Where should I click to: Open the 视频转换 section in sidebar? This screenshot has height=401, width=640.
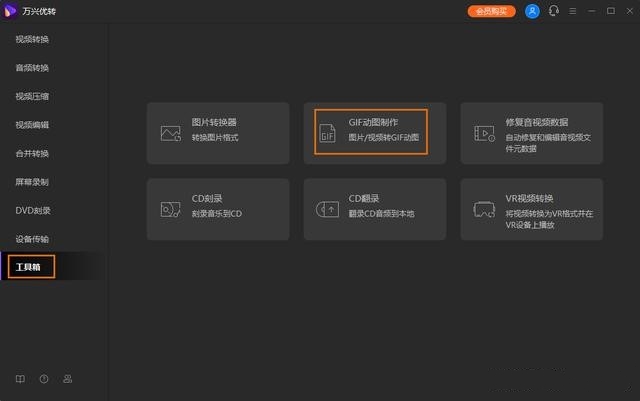click(32, 39)
